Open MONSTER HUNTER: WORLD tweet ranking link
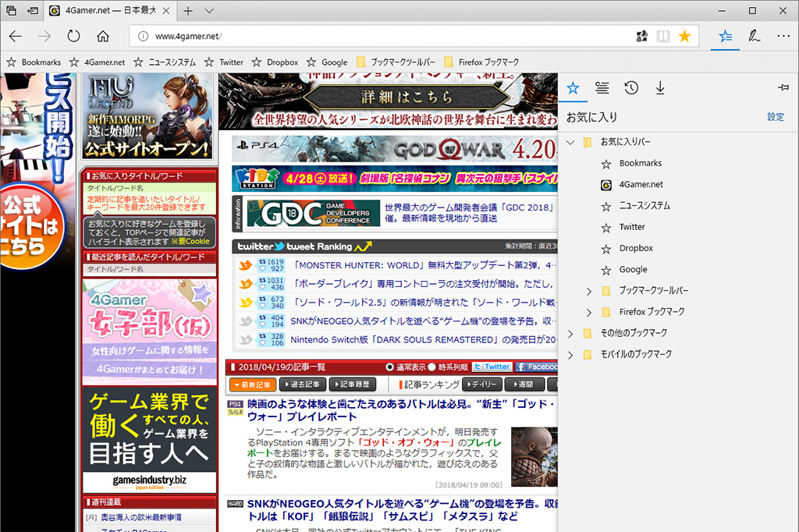The height and width of the screenshot is (532, 799). pyautogui.click(x=425, y=265)
